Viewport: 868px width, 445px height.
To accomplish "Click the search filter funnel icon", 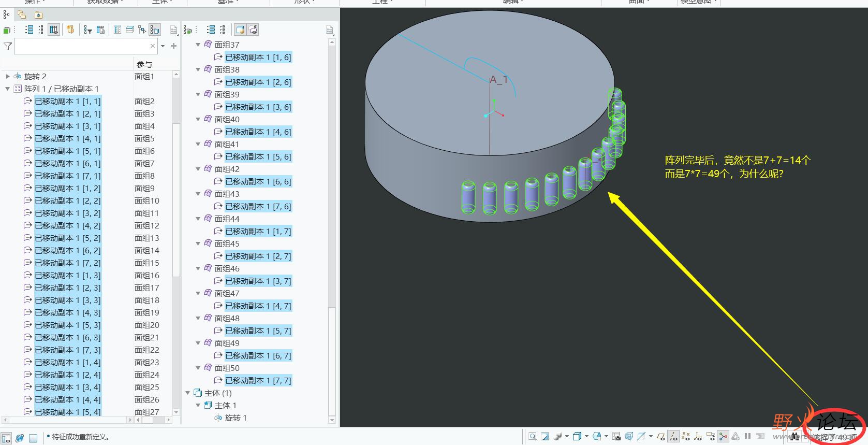I will point(8,46).
